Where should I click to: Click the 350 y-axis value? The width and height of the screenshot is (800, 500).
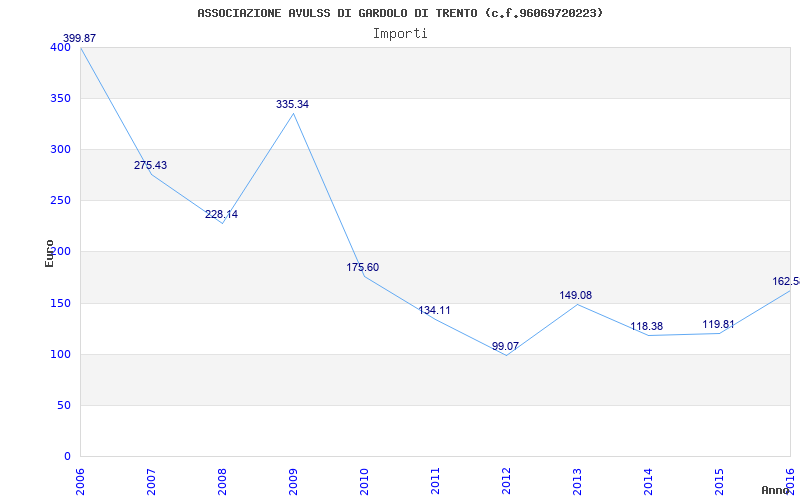point(60,98)
